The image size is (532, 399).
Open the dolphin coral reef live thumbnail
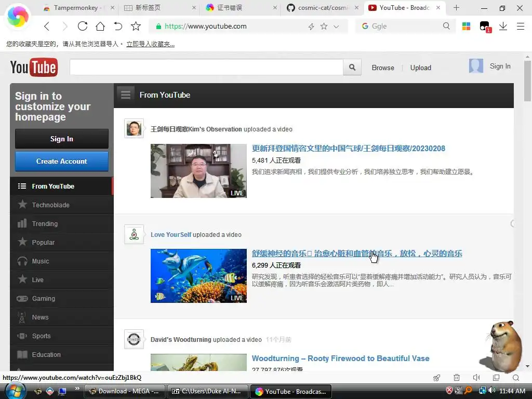pos(198,276)
